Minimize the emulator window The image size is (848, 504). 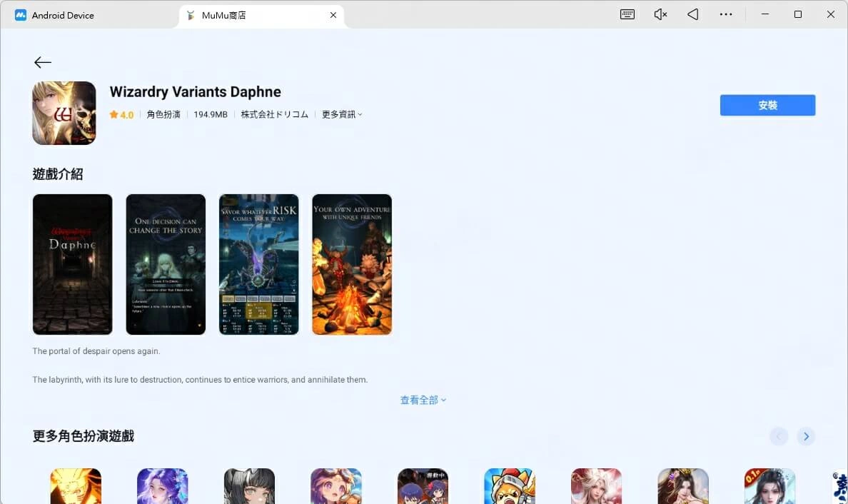pos(764,14)
